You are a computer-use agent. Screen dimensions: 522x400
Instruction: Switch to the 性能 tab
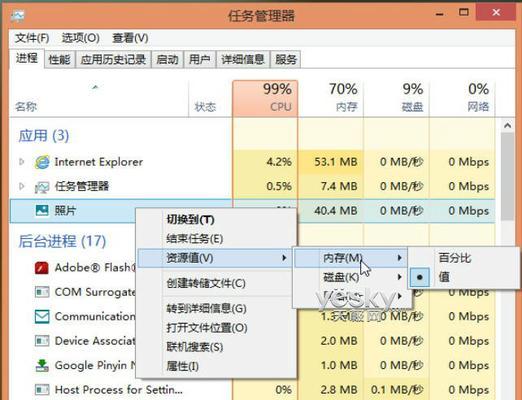59,60
